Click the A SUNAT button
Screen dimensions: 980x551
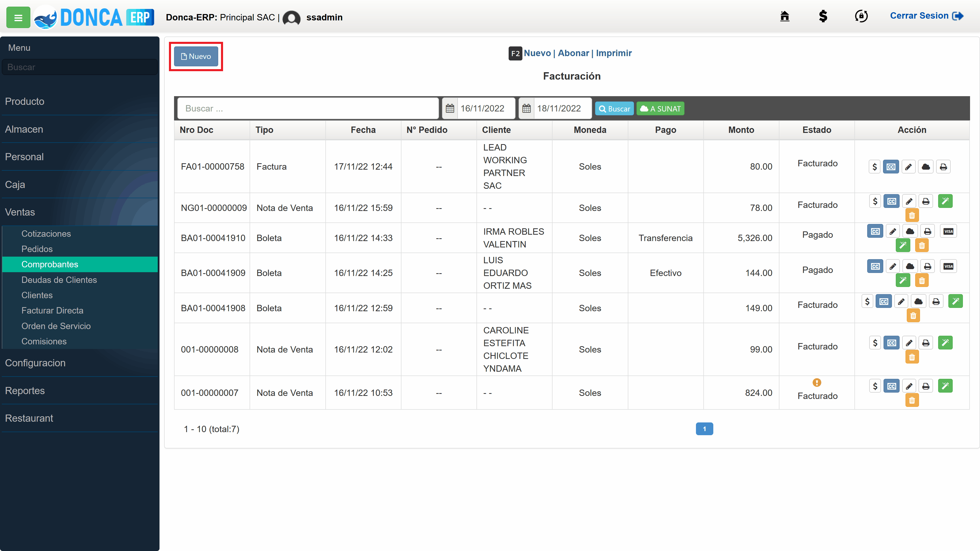pyautogui.click(x=660, y=108)
